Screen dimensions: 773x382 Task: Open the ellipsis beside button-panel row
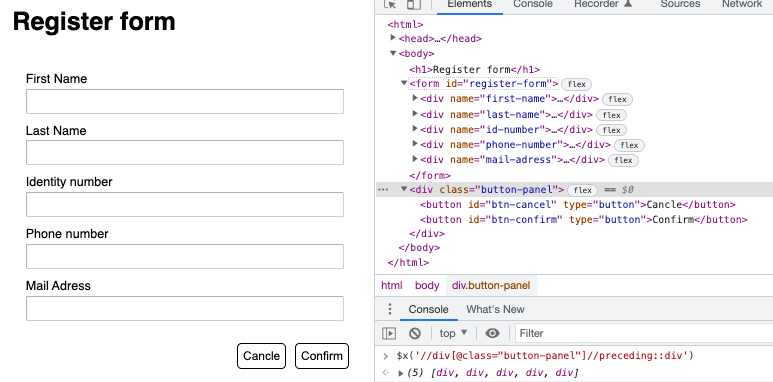click(384, 190)
